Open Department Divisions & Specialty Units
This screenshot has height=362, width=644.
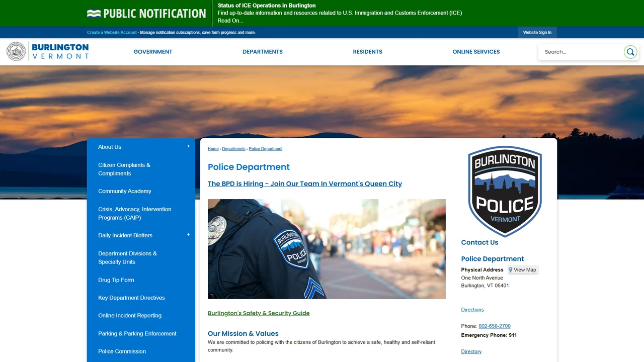tap(127, 257)
